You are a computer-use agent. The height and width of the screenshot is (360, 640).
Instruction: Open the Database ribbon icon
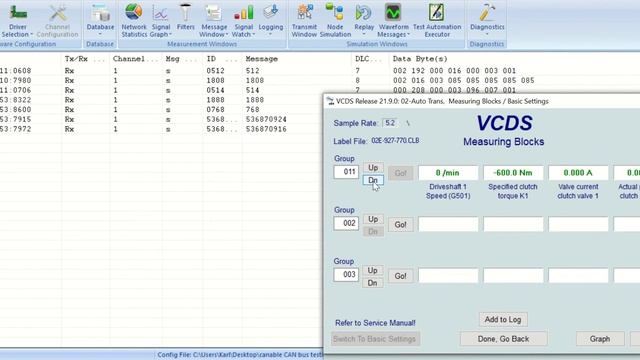tap(100, 20)
